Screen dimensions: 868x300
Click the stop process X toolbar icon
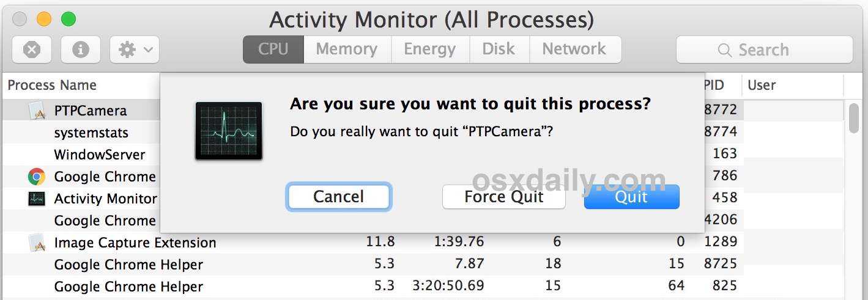[x=31, y=49]
